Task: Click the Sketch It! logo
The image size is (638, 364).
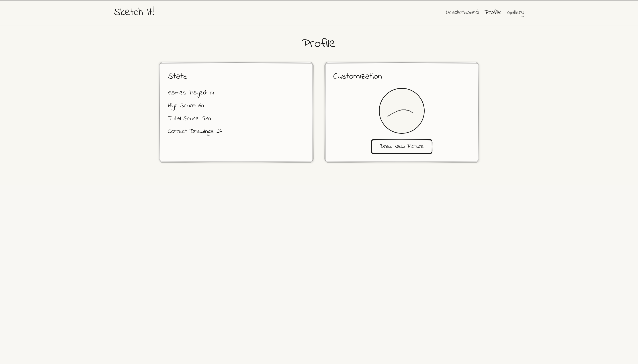Action: [134, 12]
